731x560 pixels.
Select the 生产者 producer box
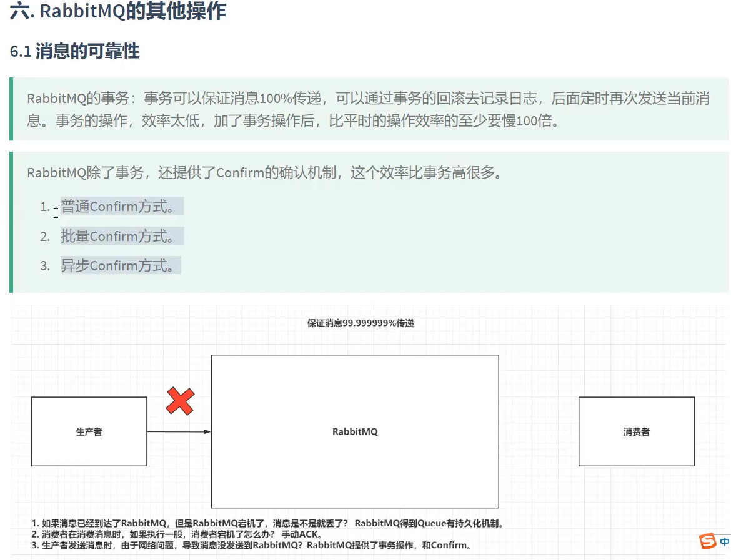coord(89,431)
